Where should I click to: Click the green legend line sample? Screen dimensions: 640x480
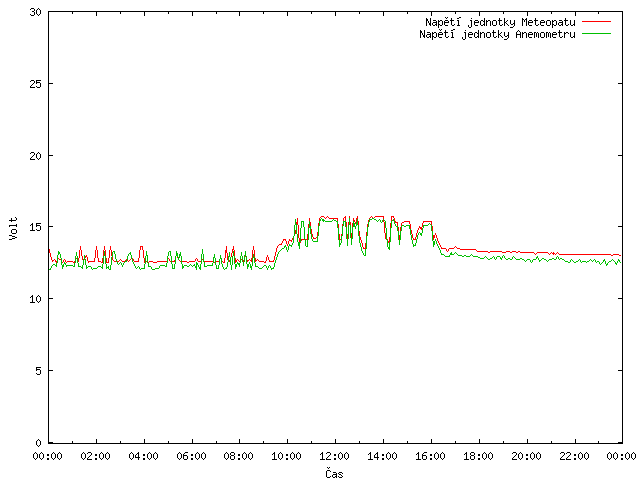coord(596,33)
